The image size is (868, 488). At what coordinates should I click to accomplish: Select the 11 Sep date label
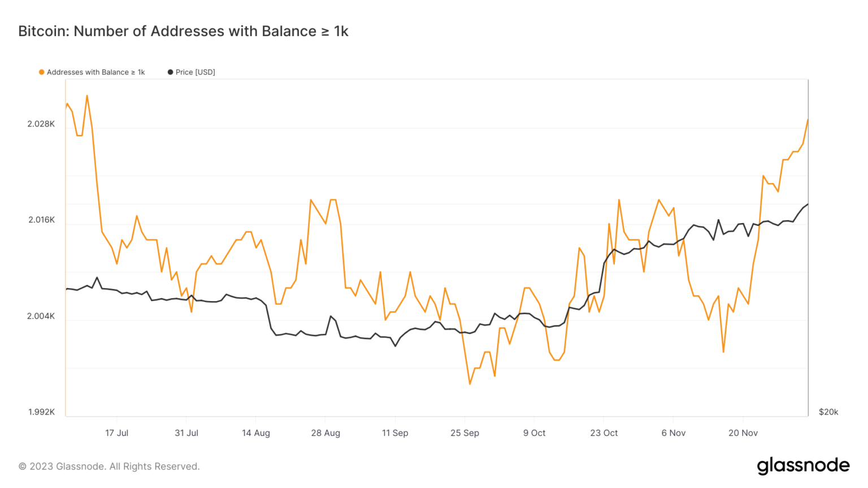[x=395, y=433]
